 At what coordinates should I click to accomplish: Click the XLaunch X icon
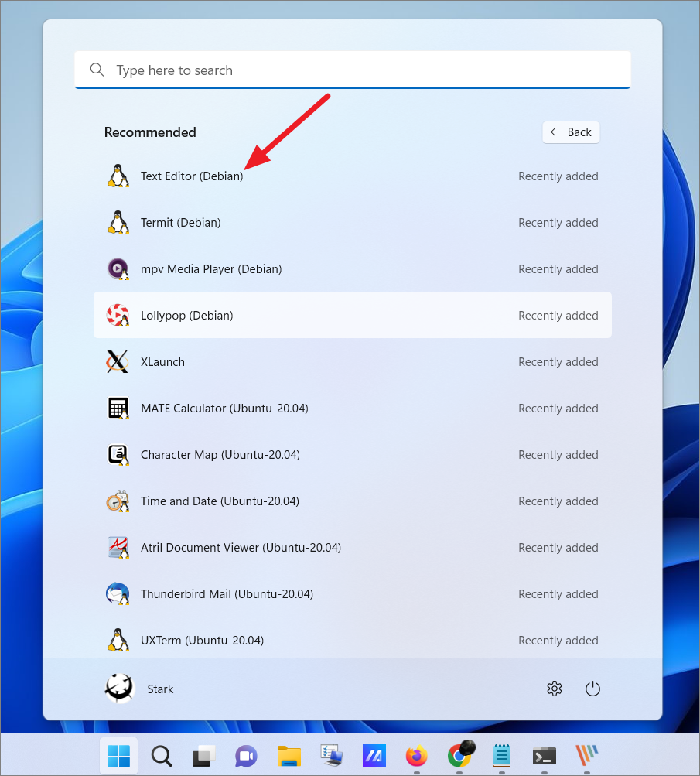[118, 362]
